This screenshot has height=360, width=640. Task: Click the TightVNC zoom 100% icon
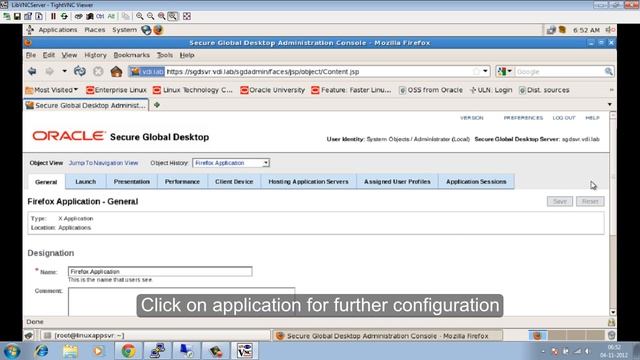pyautogui.click(x=162, y=16)
